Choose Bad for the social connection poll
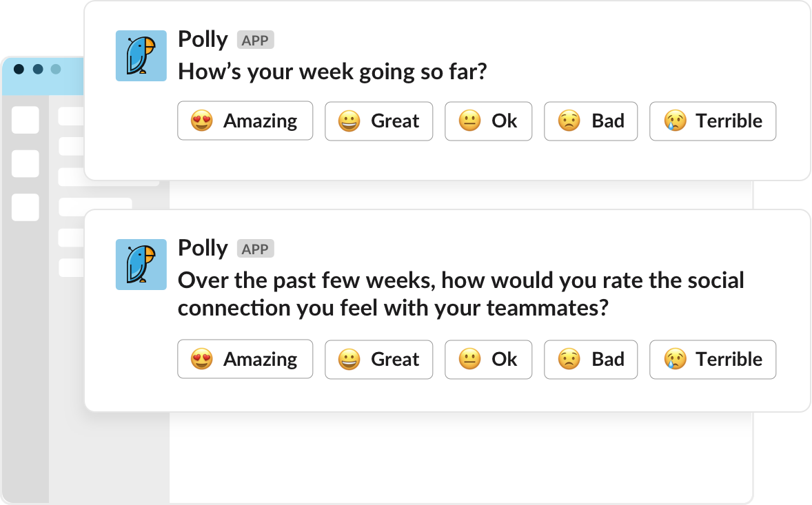The width and height of the screenshot is (812, 505). (591, 359)
